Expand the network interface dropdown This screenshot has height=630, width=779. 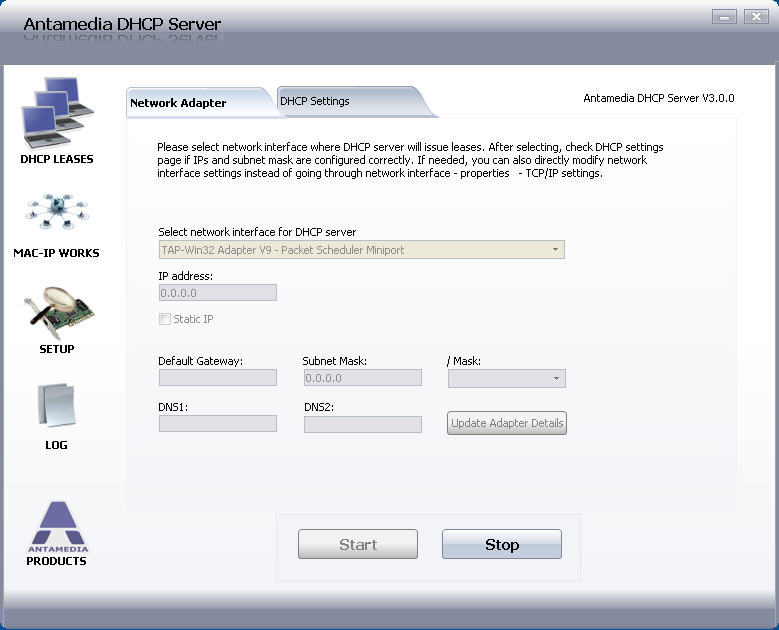555,250
